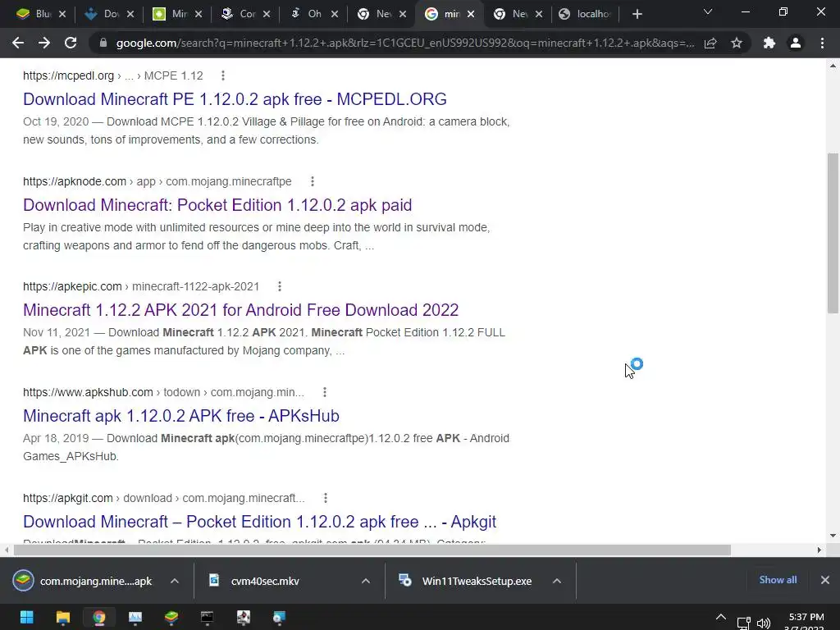Viewport: 840px width, 630px height.
Task: Open more options for apkshub.com result
Action: (x=325, y=392)
